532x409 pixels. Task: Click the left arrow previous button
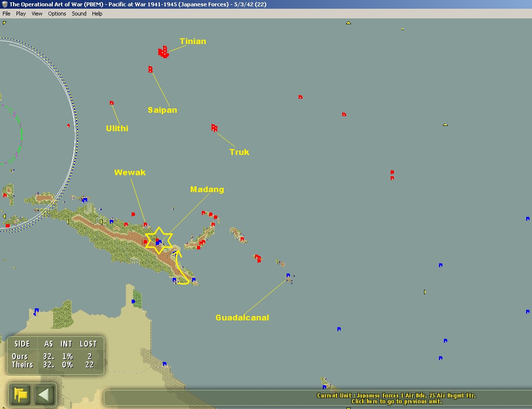[x=44, y=395]
